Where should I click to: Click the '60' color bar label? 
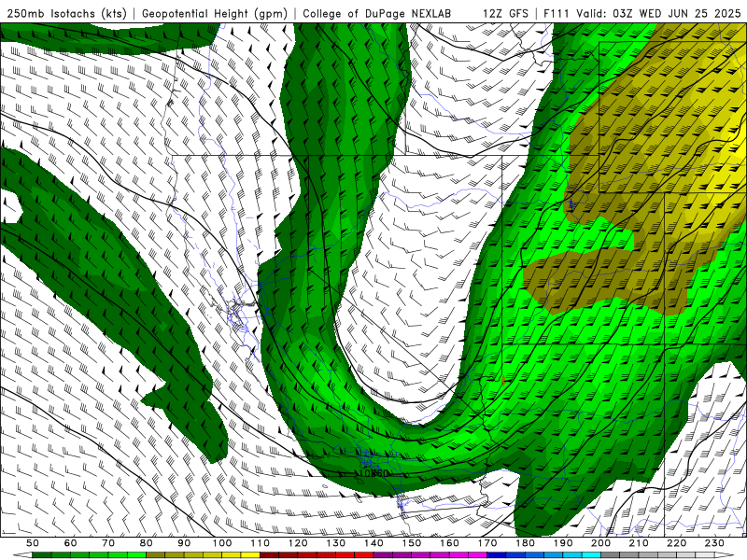coord(71,543)
